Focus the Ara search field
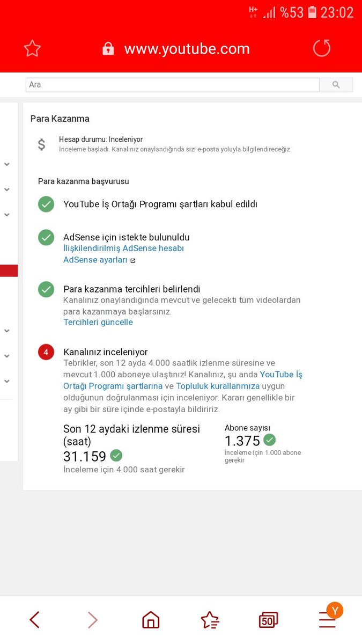The height and width of the screenshot is (644, 362). [x=173, y=85]
